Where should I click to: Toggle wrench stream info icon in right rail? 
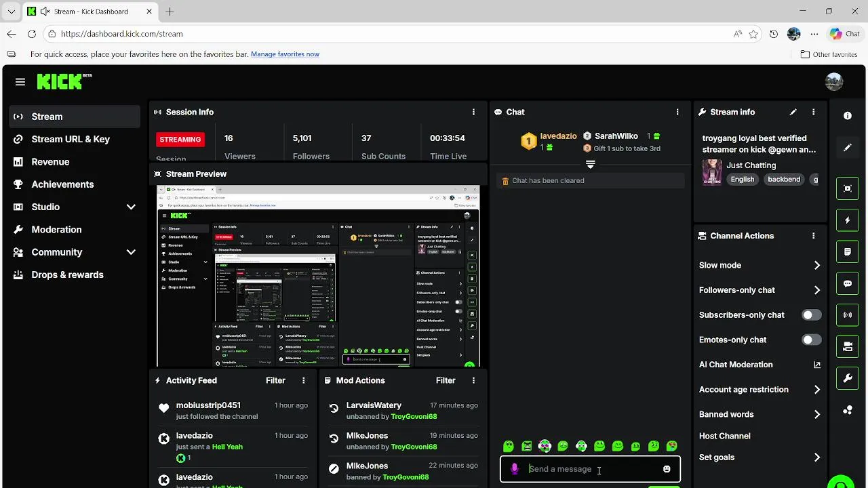848,378
